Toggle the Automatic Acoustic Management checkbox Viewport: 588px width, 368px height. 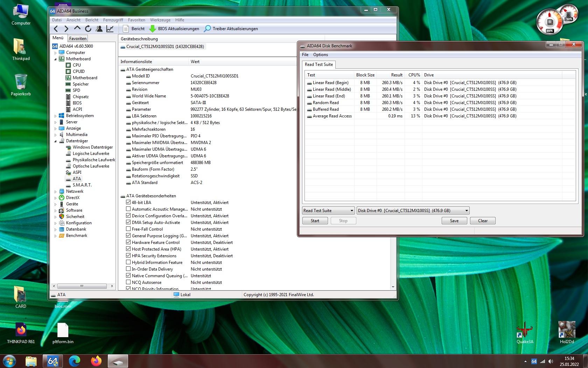pos(128,209)
